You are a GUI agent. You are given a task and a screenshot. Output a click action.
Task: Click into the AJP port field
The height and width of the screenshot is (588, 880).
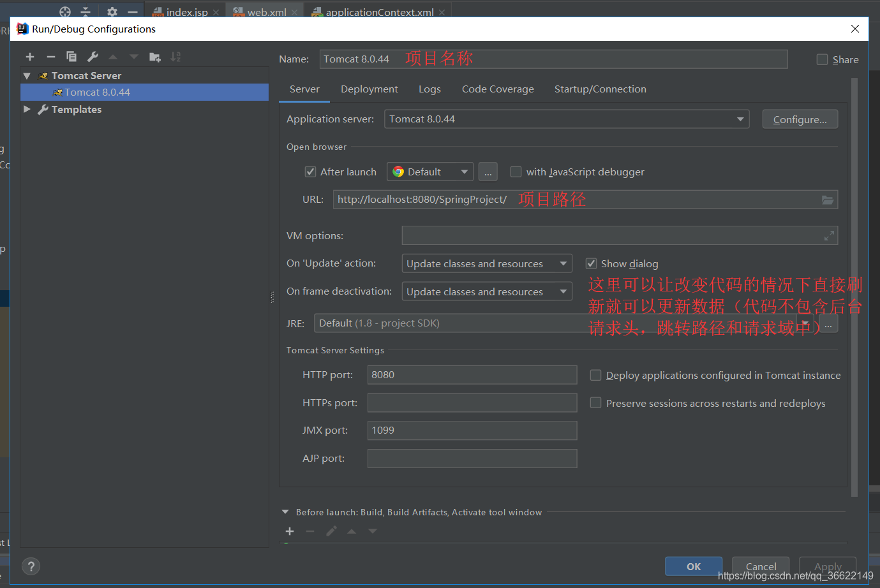pos(472,459)
